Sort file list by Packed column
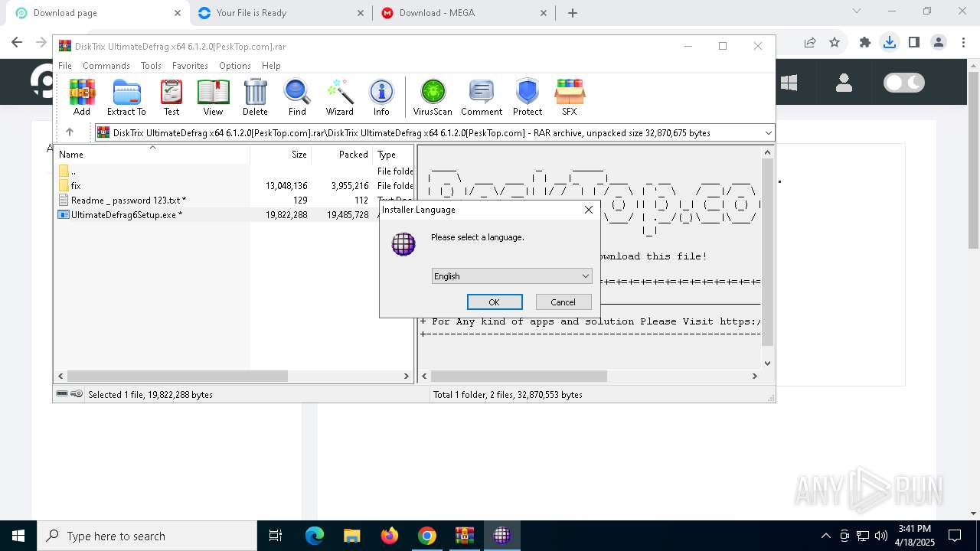 point(341,154)
